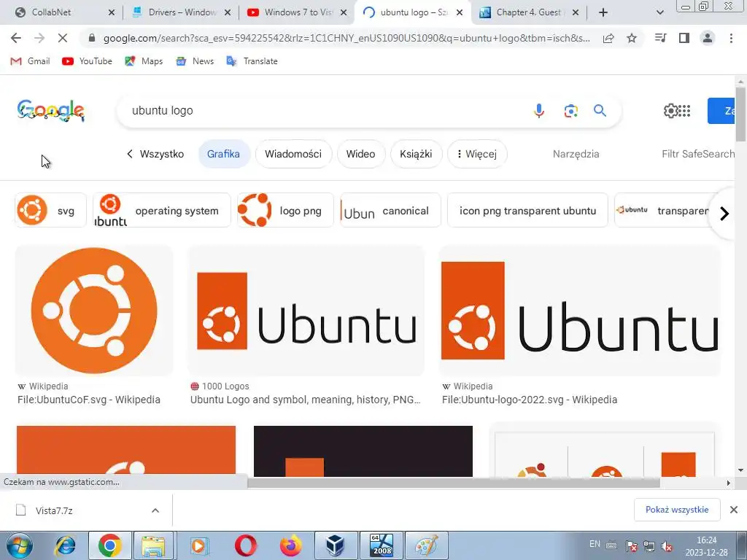Search by image with Google Lens
Screen dimensions: 747x560
point(570,111)
